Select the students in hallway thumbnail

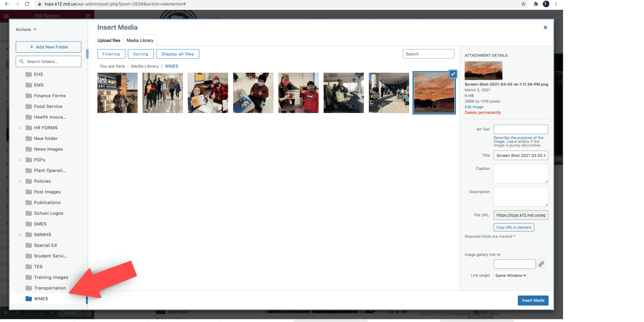163,93
